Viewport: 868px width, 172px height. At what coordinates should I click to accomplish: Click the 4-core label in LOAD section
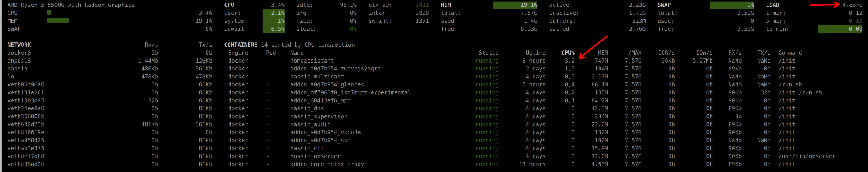852,5
